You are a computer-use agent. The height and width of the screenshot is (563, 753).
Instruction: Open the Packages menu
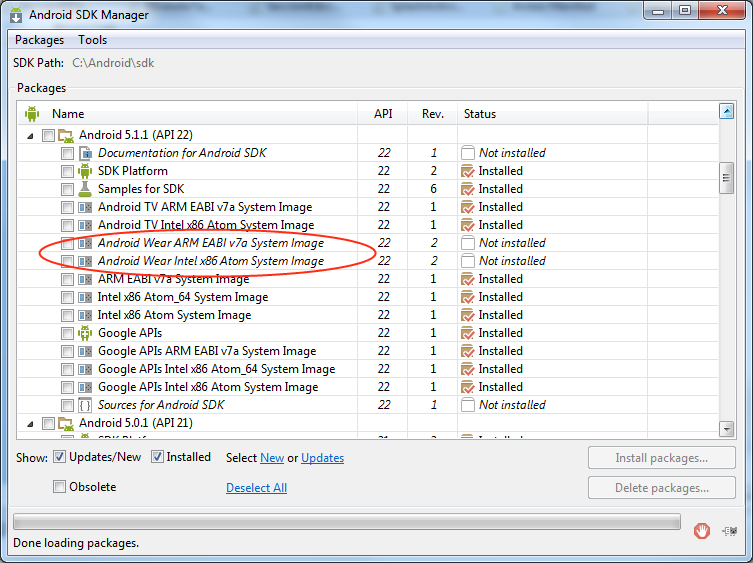click(39, 40)
